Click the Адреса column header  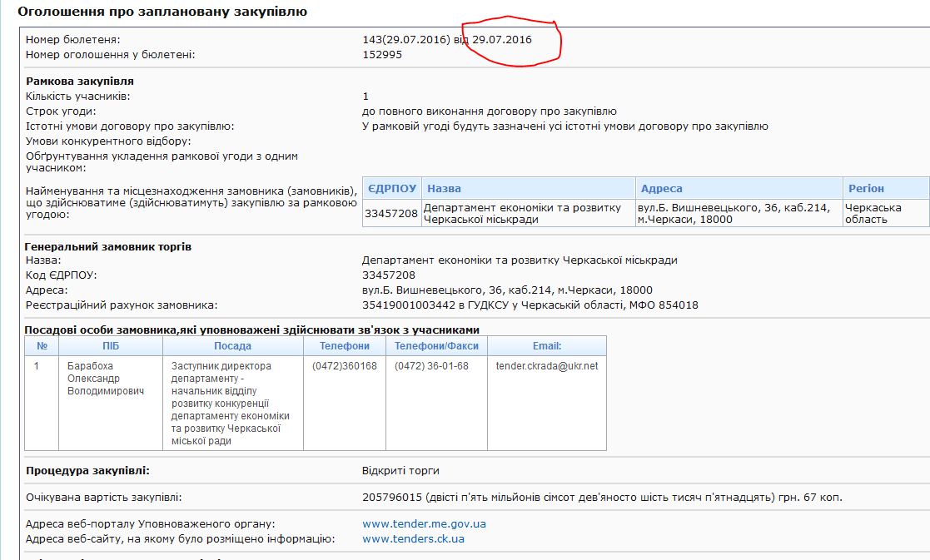coord(661,188)
